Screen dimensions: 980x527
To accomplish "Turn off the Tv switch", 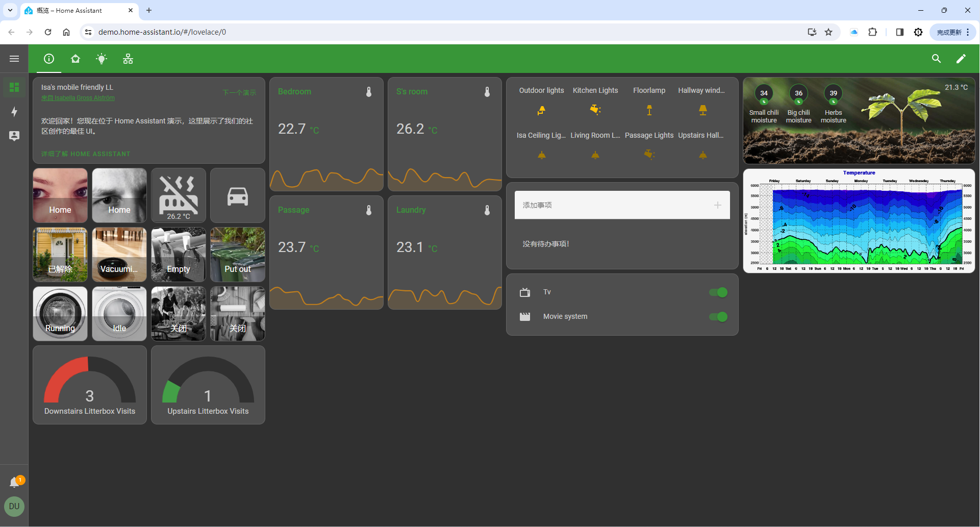I will pyautogui.click(x=718, y=292).
